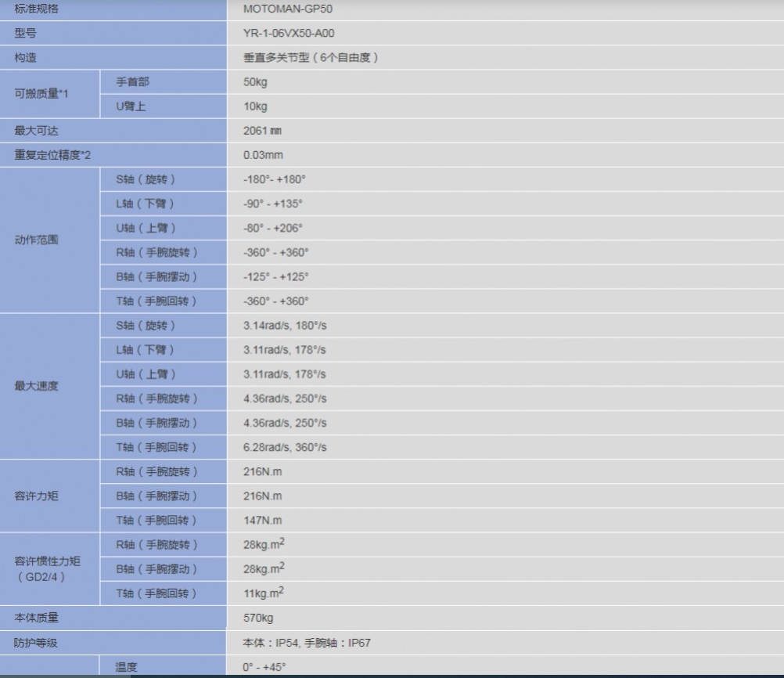Select the -180°- +180° range value
Image resolution: width=784 pixels, height=678 pixels.
tap(275, 179)
